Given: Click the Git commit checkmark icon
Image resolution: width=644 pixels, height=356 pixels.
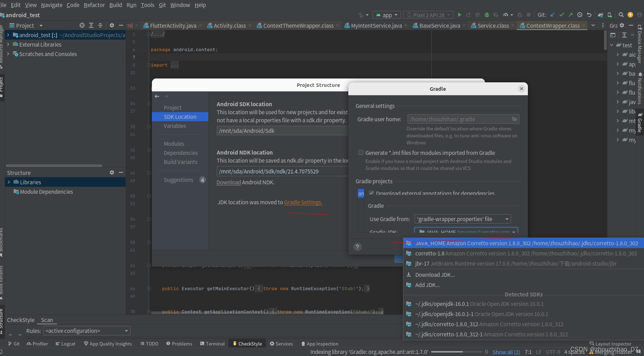Looking at the screenshot, I should pyautogui.click(x=562, y=15).
